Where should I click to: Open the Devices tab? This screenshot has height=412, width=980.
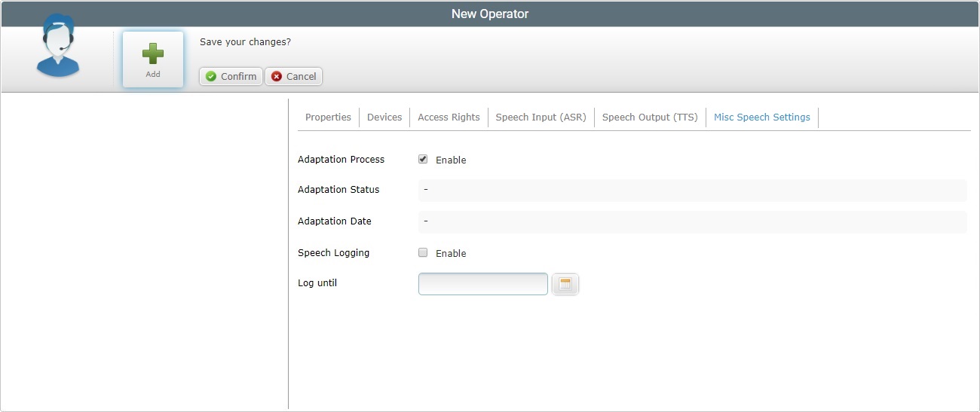(384, 117)
